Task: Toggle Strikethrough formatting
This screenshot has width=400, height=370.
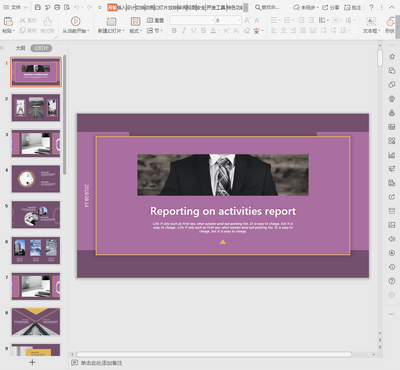Action: point(203,31)
